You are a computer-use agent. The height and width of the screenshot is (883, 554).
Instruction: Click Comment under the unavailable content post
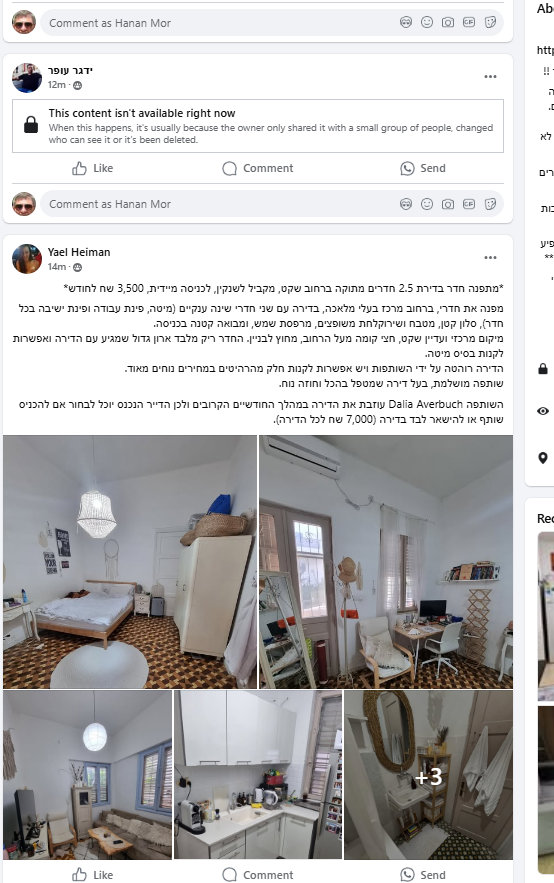tap(258, 168)
